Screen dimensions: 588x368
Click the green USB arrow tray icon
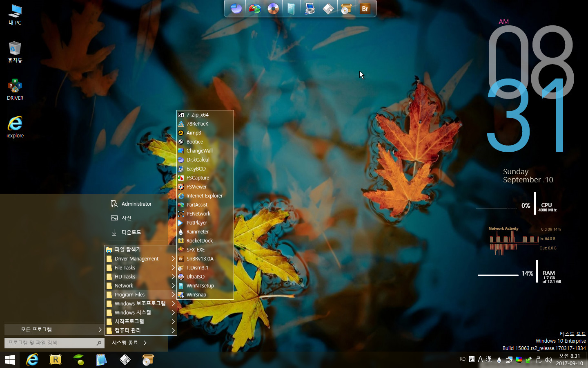528,360
